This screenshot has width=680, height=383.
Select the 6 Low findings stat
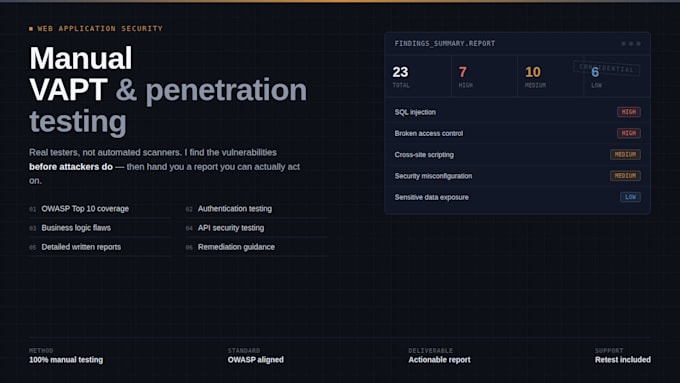617,76
